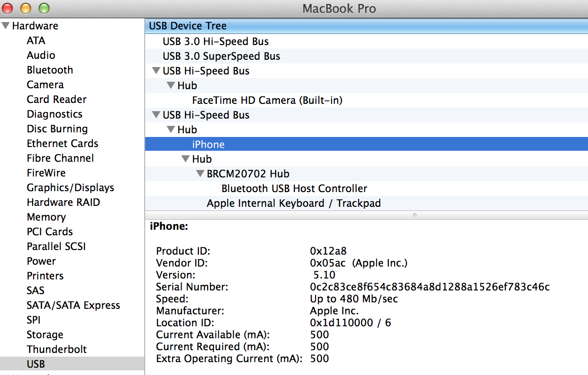Click the Extra Operating Current (mA) label
This screenshot has width=588, height=375.
click(x=229, y=358)
